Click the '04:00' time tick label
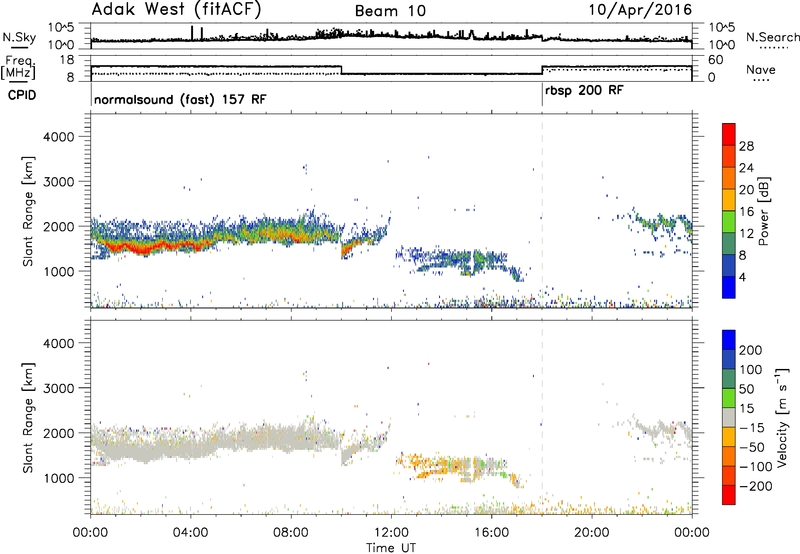Screen dimensions: 800x554 (x=191, y=533)
